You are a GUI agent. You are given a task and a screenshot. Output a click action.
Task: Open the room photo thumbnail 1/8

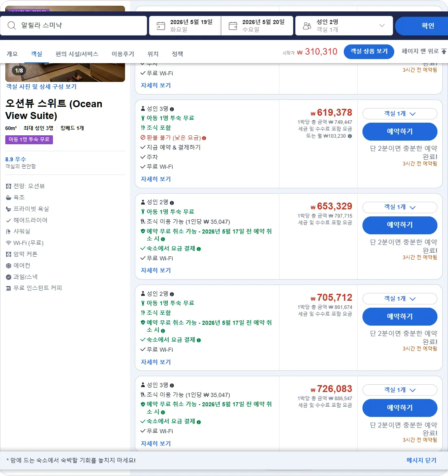[x=65, y=72]
